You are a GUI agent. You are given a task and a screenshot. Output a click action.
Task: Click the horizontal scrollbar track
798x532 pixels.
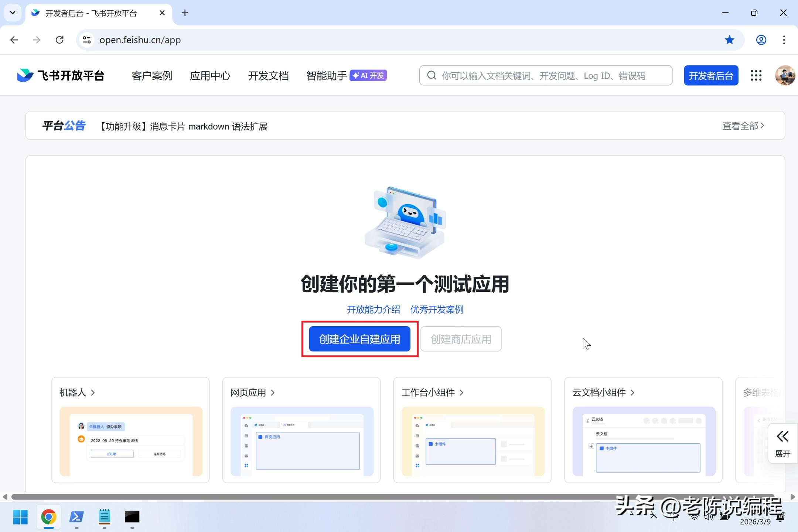(392, 497)
